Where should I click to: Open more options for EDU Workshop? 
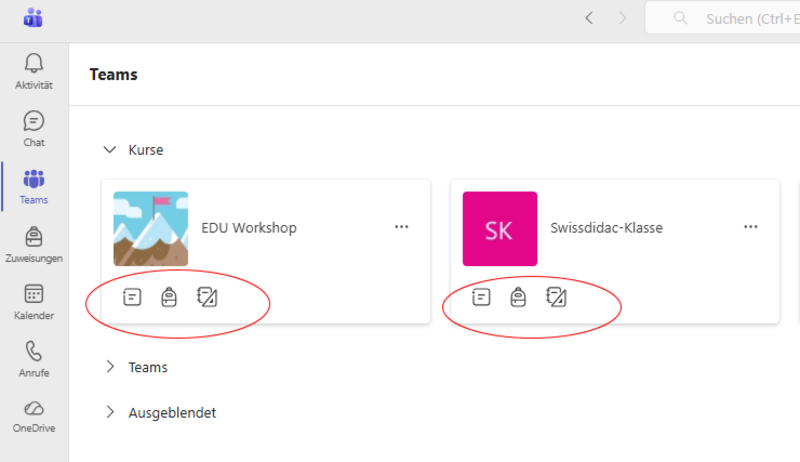click(402, 227)
